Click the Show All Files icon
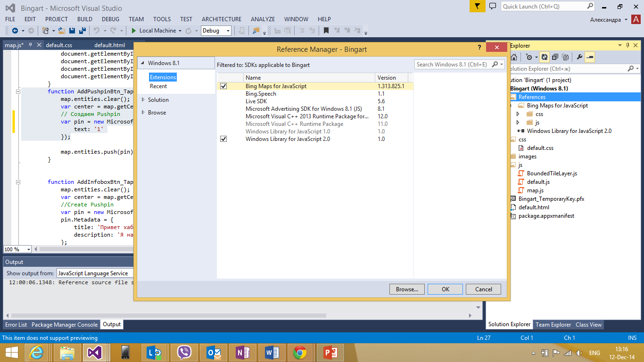644x362 pixels. (x=565, y=57)
